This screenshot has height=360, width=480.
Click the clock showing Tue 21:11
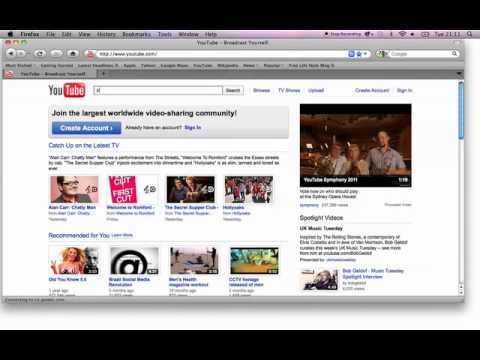coord(447,34)
